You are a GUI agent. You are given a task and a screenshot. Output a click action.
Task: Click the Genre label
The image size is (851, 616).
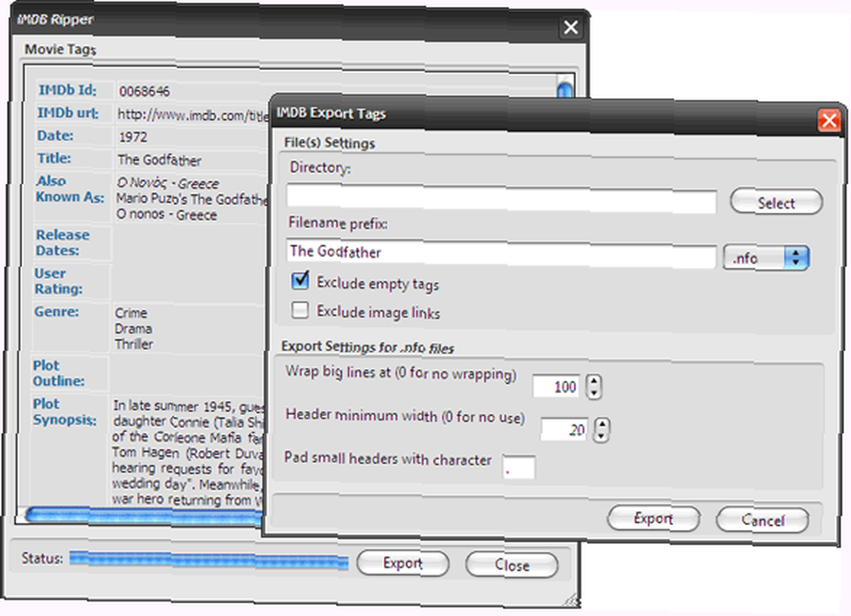click(x=56, y=311)
